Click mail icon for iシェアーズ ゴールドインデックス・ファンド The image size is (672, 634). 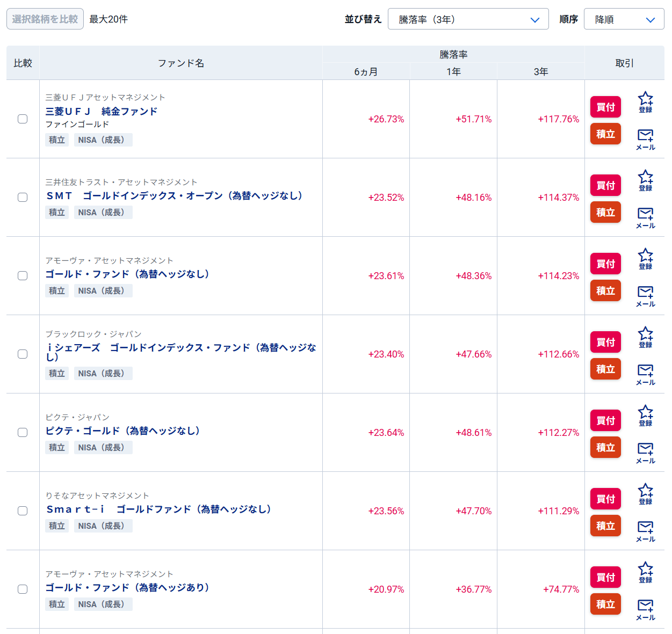(x=645, y=375)
